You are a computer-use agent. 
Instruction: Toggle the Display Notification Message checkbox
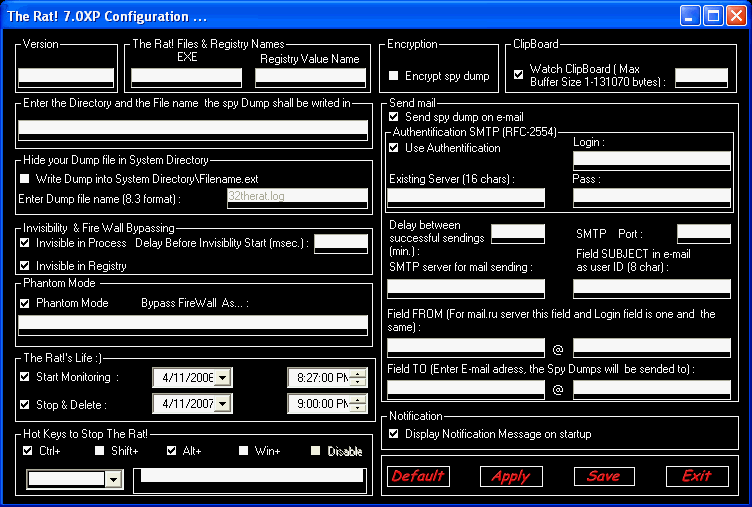tap(394, 434)
